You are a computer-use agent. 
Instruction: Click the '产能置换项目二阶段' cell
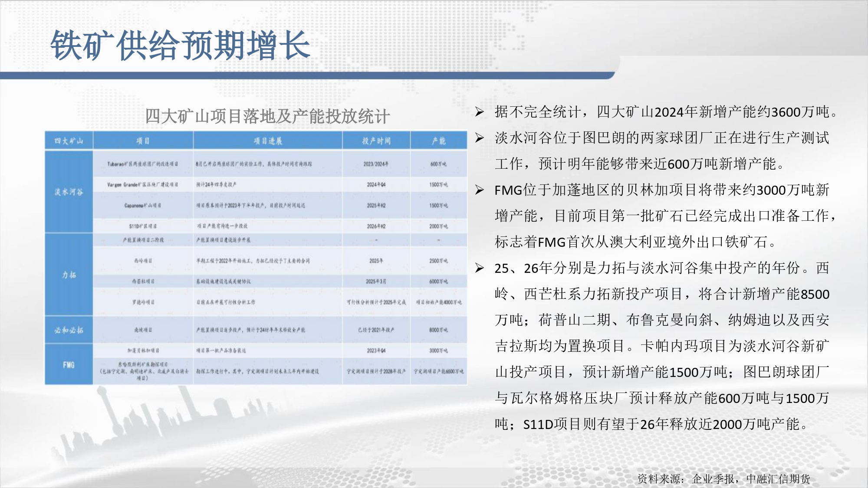143,240
